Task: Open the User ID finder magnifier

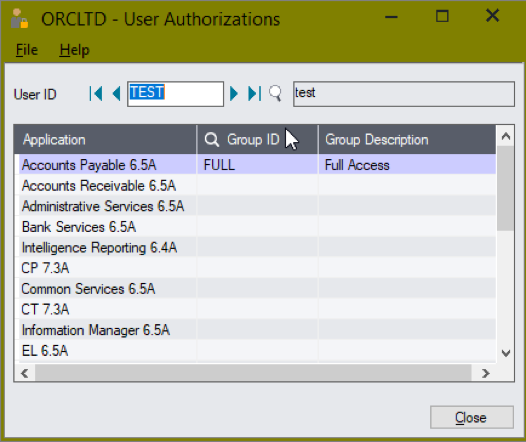Action: coord(275,94)
